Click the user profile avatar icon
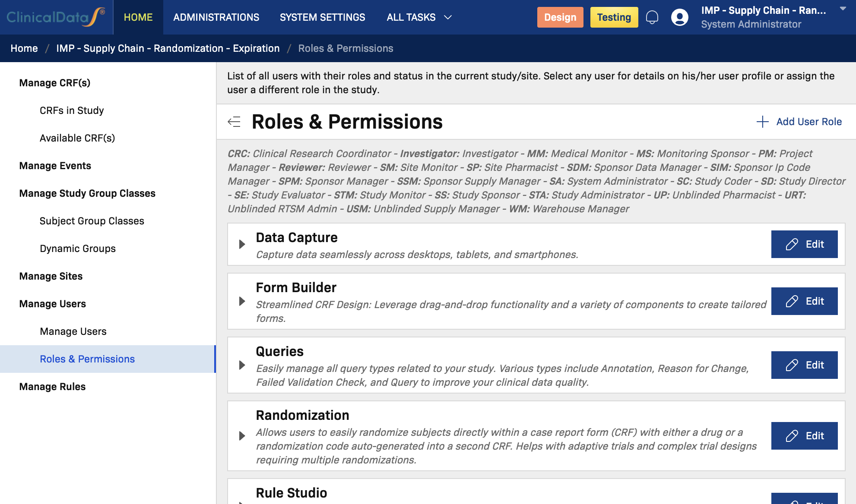 679,17
